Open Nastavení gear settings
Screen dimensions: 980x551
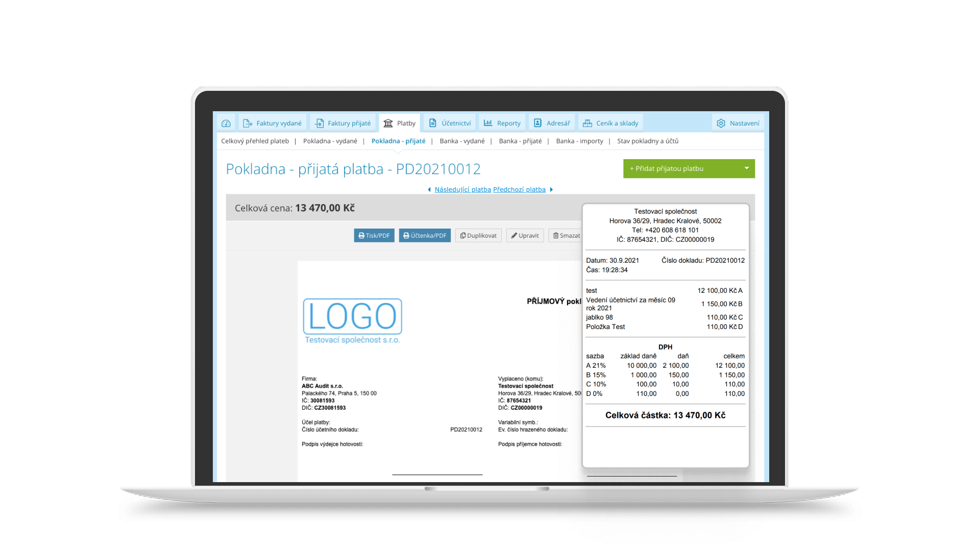point(721,123)
